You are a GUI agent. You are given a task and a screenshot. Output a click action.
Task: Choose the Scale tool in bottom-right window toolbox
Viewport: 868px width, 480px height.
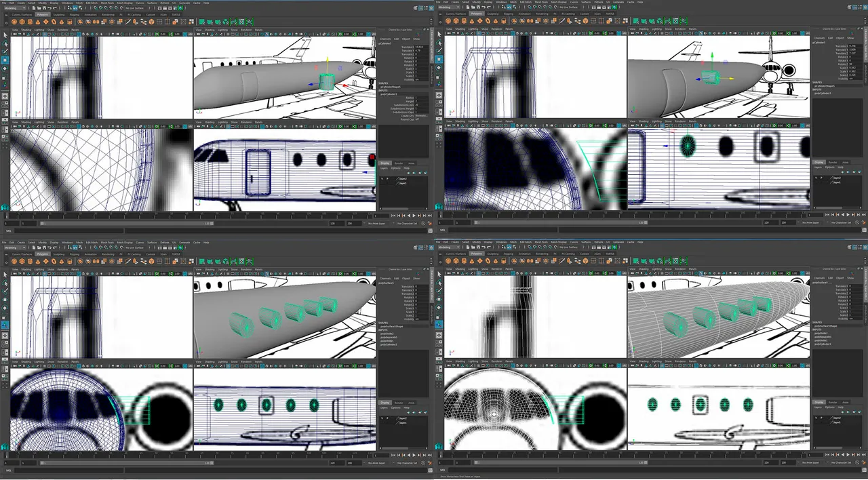click(439, 318)
